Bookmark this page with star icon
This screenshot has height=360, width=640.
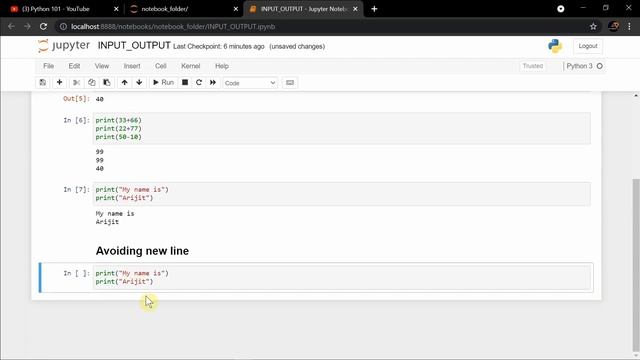point(593,27)
